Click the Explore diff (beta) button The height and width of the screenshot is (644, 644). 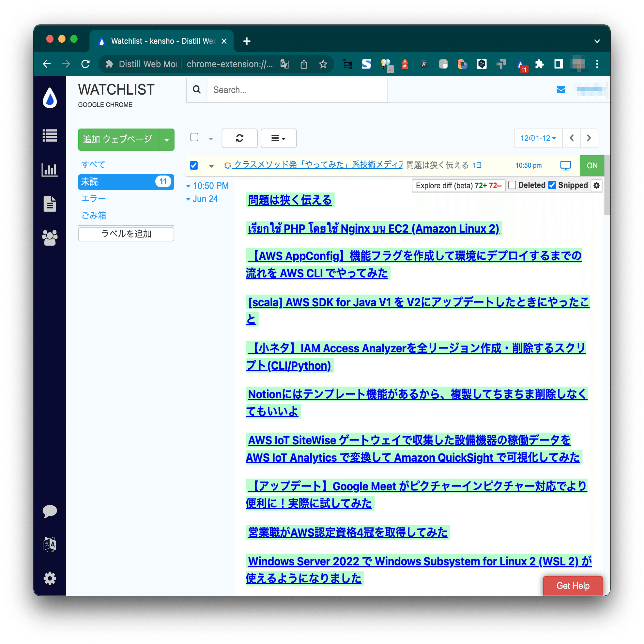(458, 185)
